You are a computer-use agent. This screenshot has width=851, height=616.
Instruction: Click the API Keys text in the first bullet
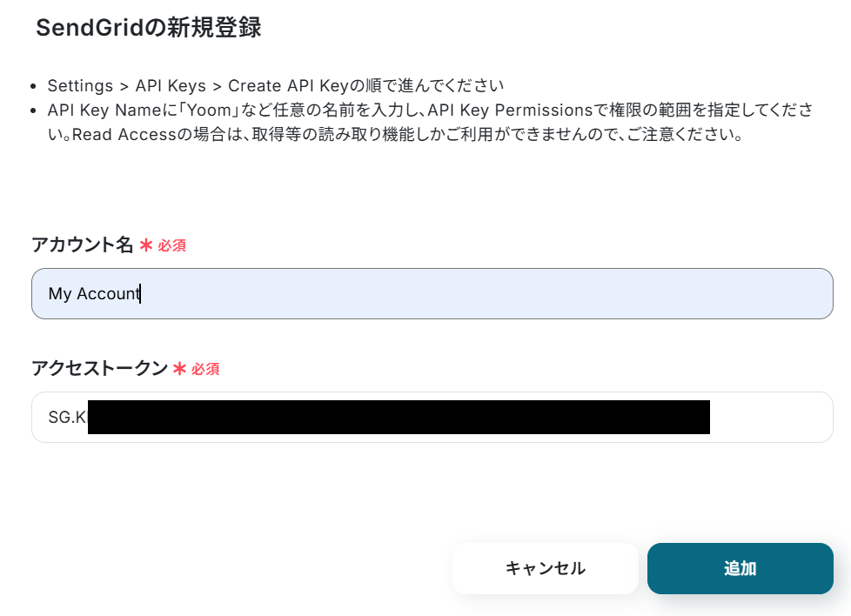171,86
